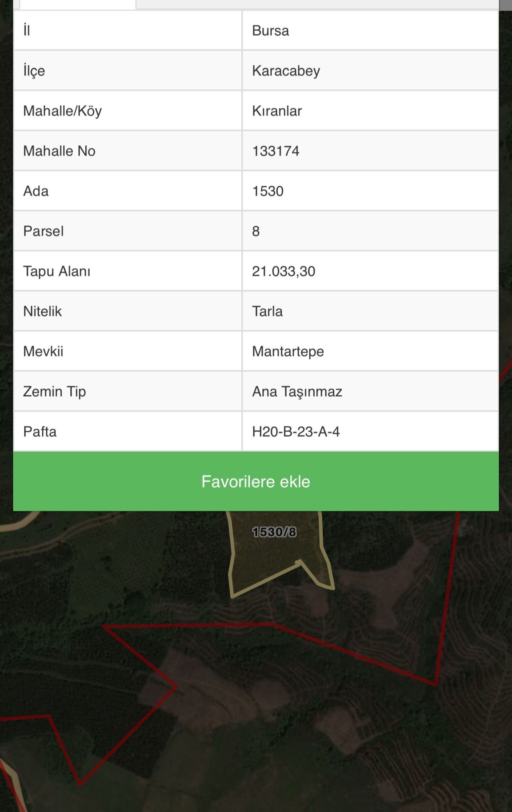512x812 pixels.
Task: Select the Mevkii value Mantartepe
Action: pos(288,351)
